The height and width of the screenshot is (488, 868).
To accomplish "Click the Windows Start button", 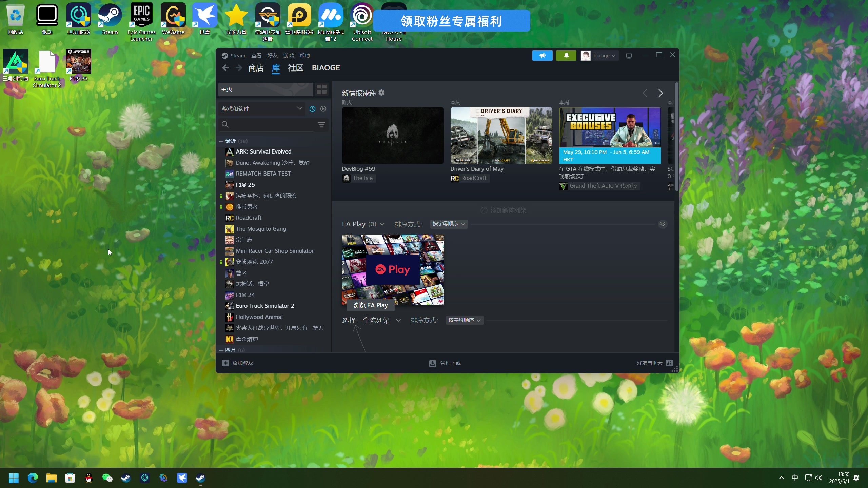I will point(14,478).
